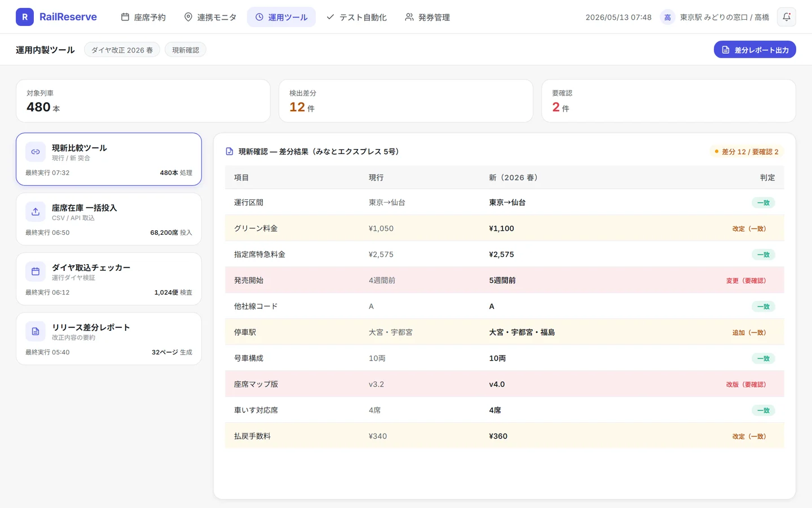Click the notification bell icon
The image size is (812, 508).
coord(787,17)
